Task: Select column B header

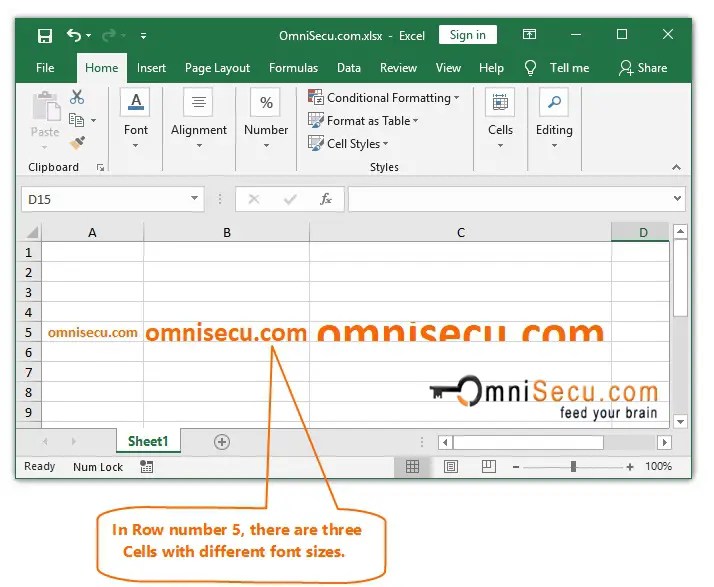Action: pyautogui.click(x=227, y=233)
